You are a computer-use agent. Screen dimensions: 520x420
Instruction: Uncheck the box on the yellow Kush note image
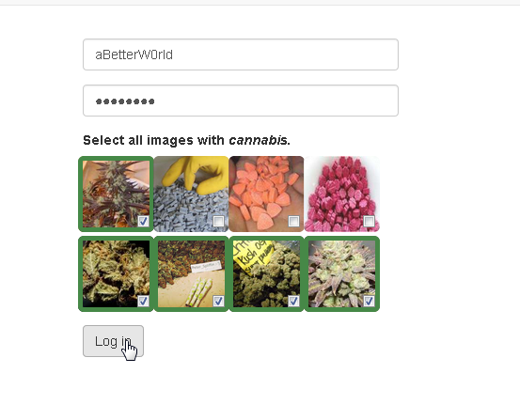point(293,301)
